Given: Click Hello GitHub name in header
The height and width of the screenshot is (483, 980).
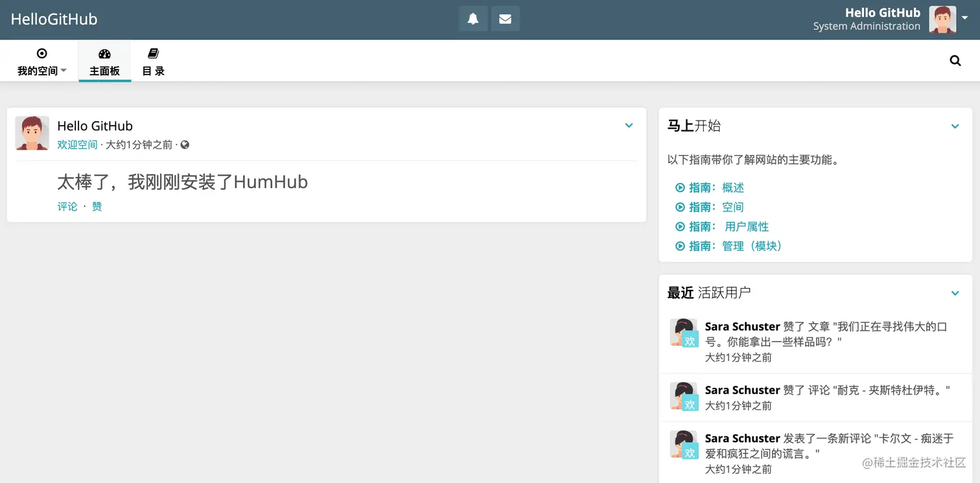Looking at the screenshot, I should click(x=882, y=12).
